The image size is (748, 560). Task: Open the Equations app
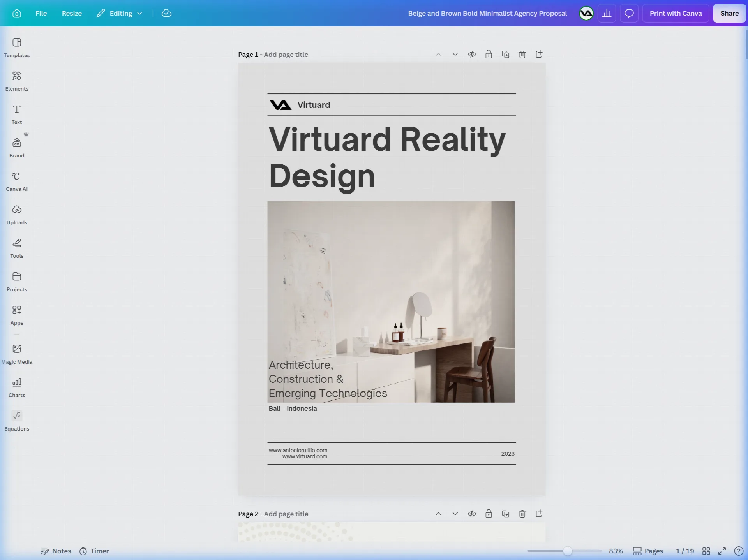click(x=17, y=421)
